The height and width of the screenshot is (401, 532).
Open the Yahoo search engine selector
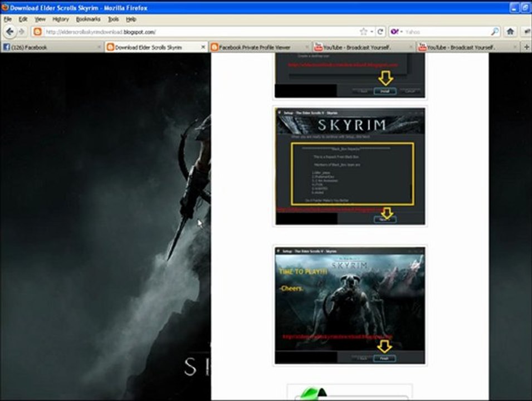(x=396, y=32)
